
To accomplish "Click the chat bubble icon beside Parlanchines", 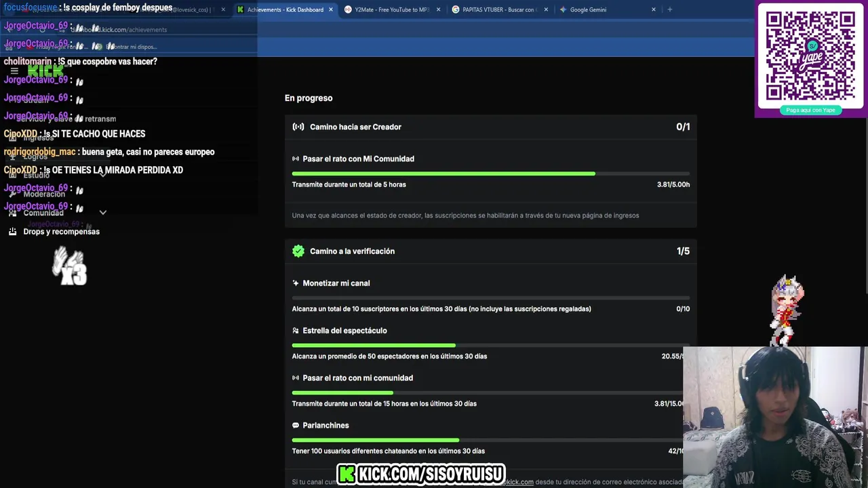I will tap(296, 426).
